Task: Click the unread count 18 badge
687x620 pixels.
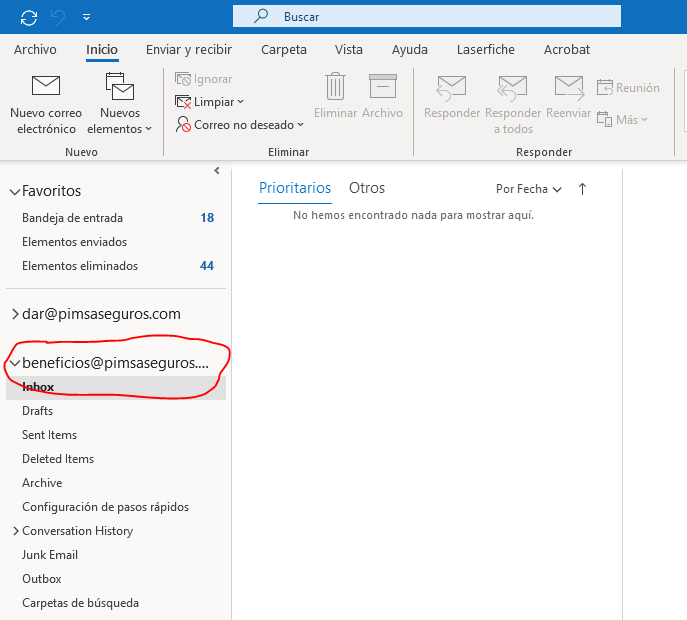Action: point(207,218)
